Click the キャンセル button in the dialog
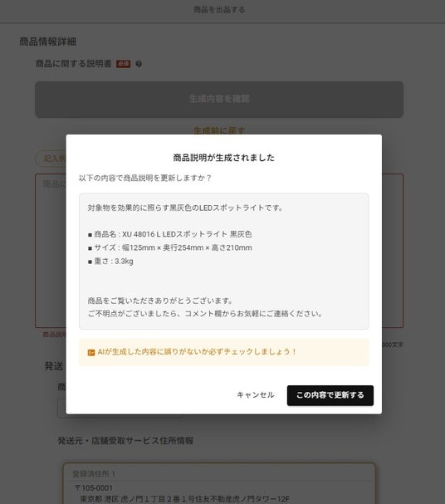Viewport: 445px width, 504px height. 256,395
